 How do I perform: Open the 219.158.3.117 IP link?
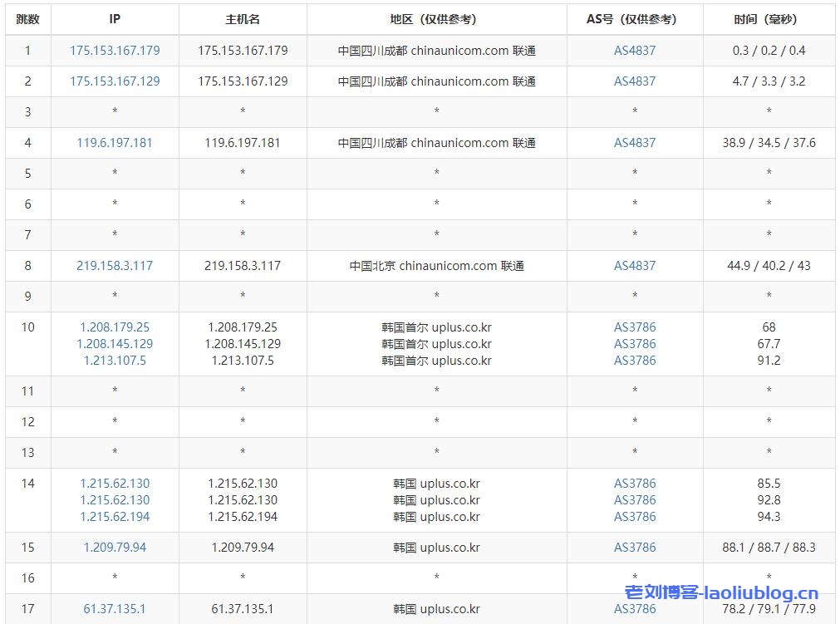(115, 266)
